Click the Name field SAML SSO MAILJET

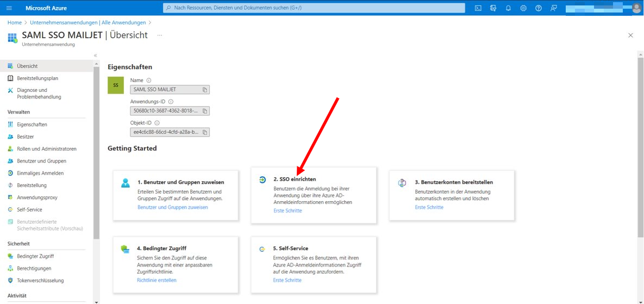(x=170, y=90)
